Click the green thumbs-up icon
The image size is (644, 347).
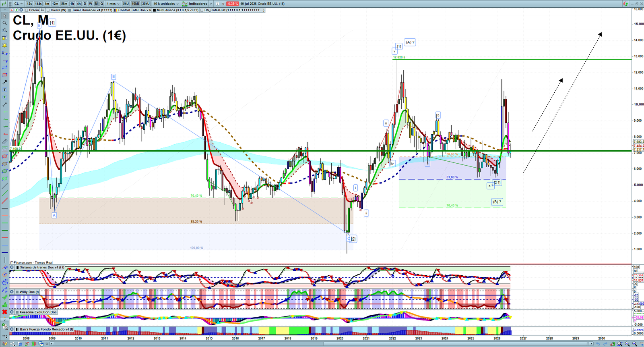point(4,304)
